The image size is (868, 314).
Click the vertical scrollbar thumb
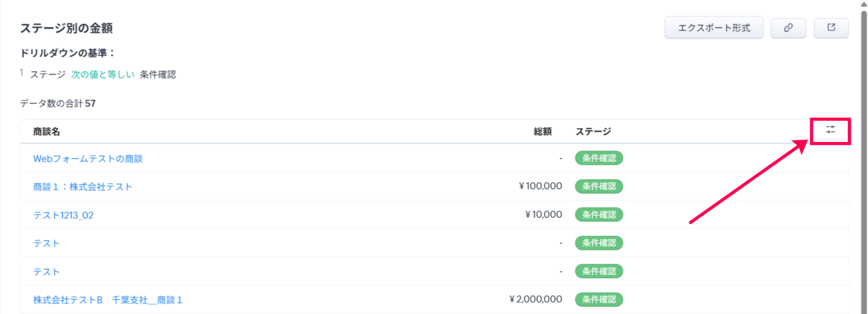click(864, 130)
